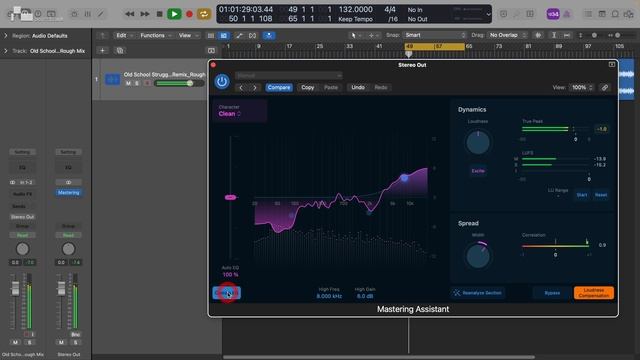
Task: Click the plugin Link chain icon
Action: (604, 87)
